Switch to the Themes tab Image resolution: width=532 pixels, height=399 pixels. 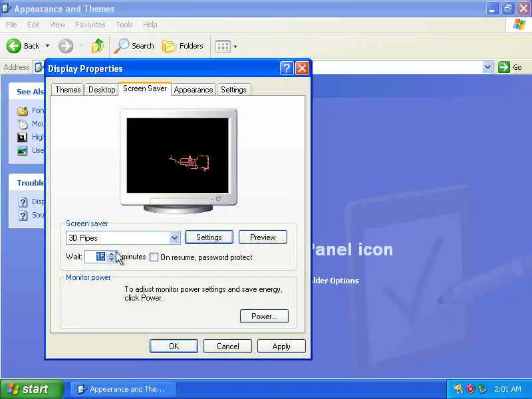68,90
